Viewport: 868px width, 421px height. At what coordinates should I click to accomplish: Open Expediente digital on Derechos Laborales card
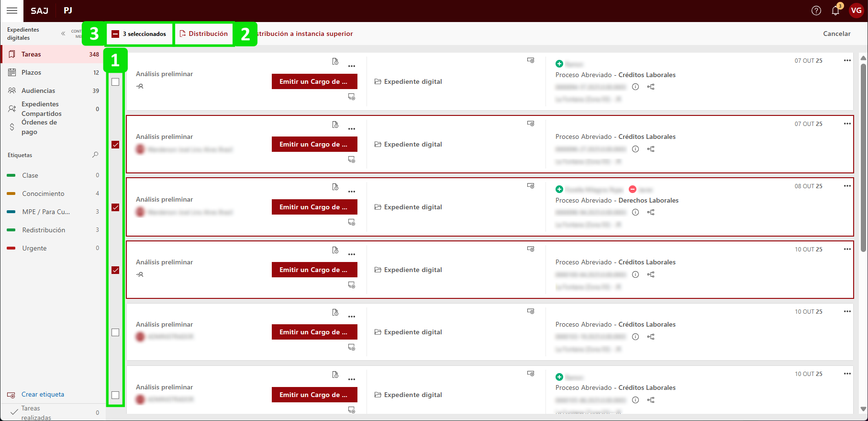pyautogui.click(x=408, y=207)
